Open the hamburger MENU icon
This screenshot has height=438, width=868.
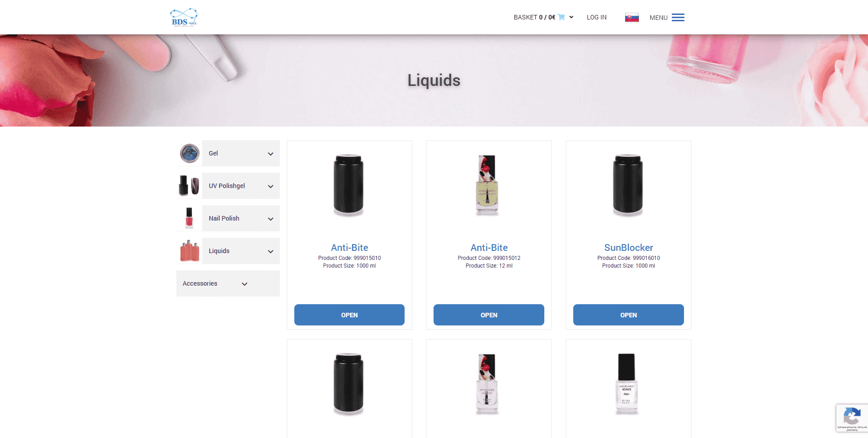pyautogui.click(x=678, y=18)
